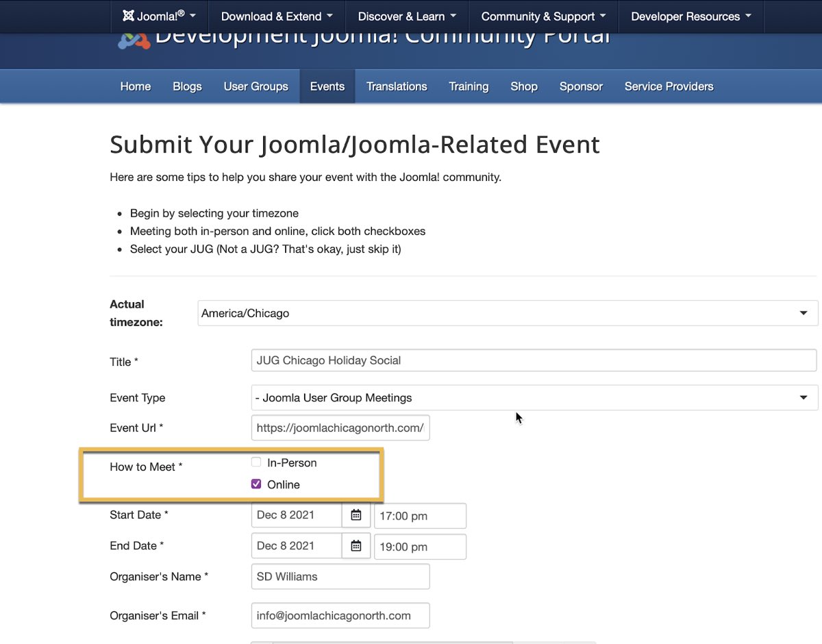This screenshot has width=822, height=644.
Task: Open the Download & Extend menu
Action: [277, 16]
